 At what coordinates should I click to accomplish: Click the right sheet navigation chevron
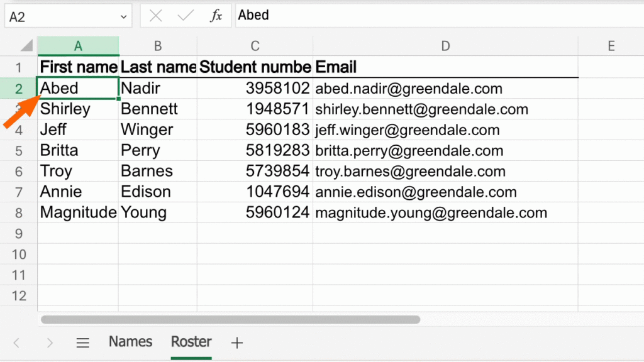point(49,343)
